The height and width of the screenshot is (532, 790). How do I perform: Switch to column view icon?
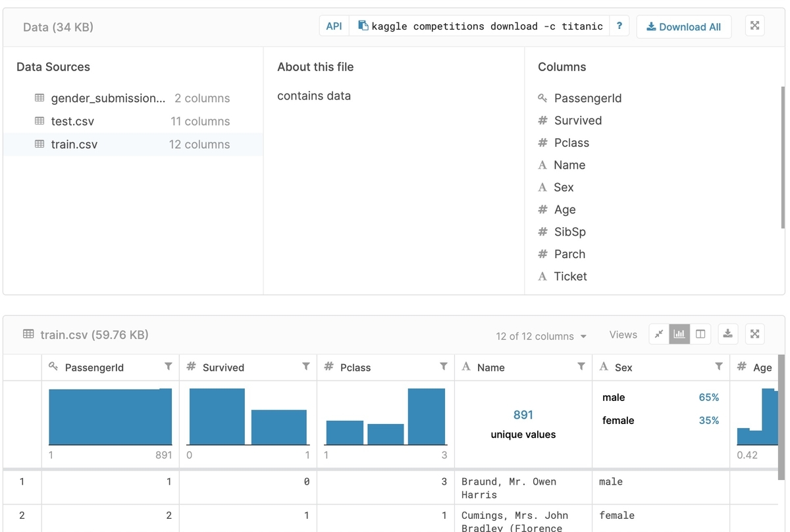[700, 334]
